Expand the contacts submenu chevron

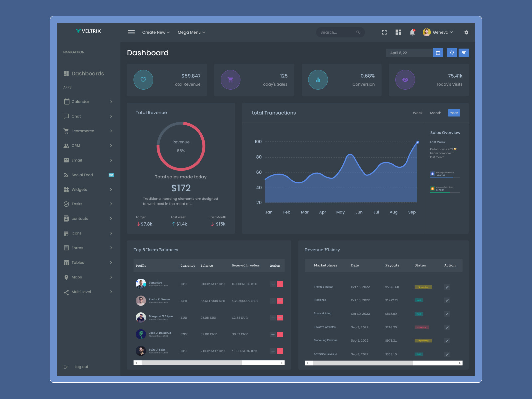[111, 219]
